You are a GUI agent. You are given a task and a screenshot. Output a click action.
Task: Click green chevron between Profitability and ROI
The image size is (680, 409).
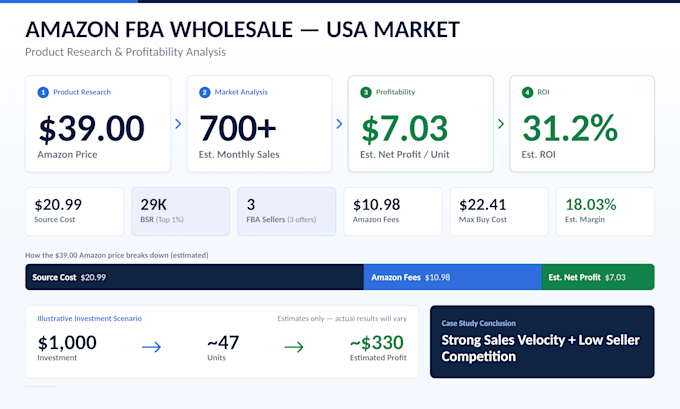pos(501,124)
